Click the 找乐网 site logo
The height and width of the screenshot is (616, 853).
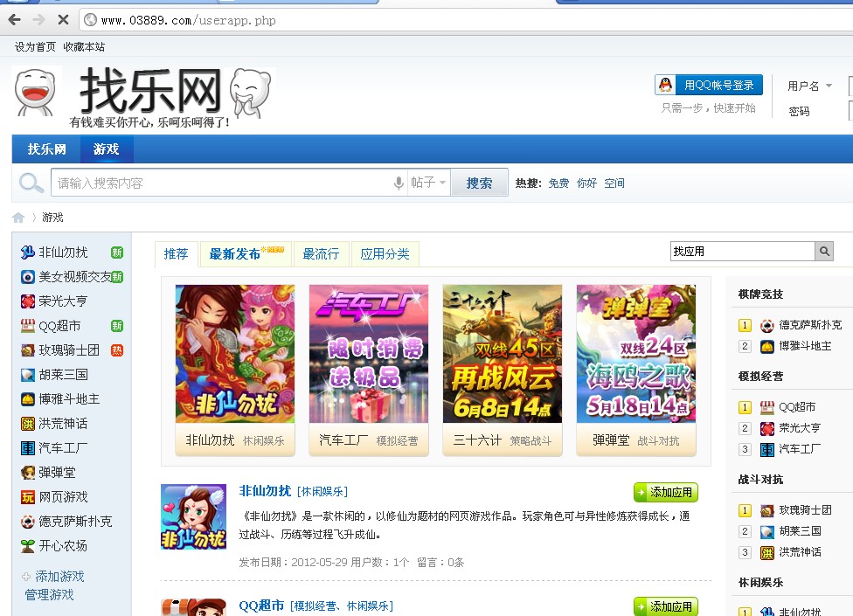point(144,97)
